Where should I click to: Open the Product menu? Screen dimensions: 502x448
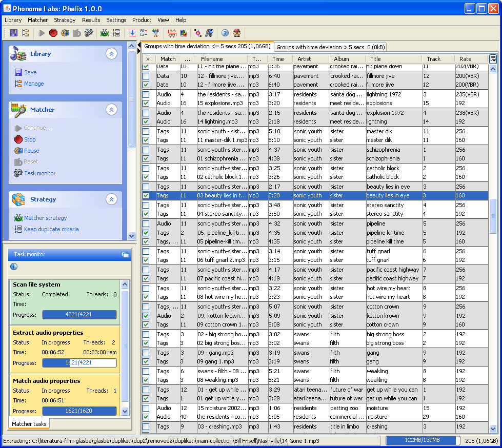point(142,20)
